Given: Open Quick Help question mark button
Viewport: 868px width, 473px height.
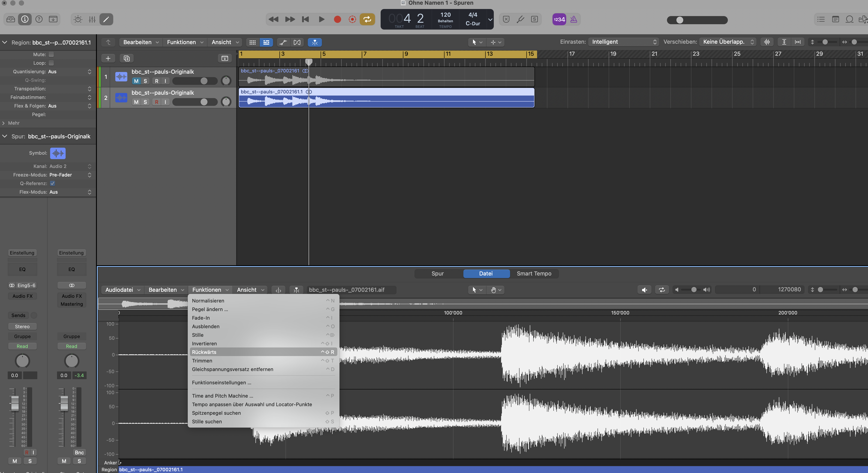Looking at the screenshot, I should pyautogui.click(x=39, y=19).
